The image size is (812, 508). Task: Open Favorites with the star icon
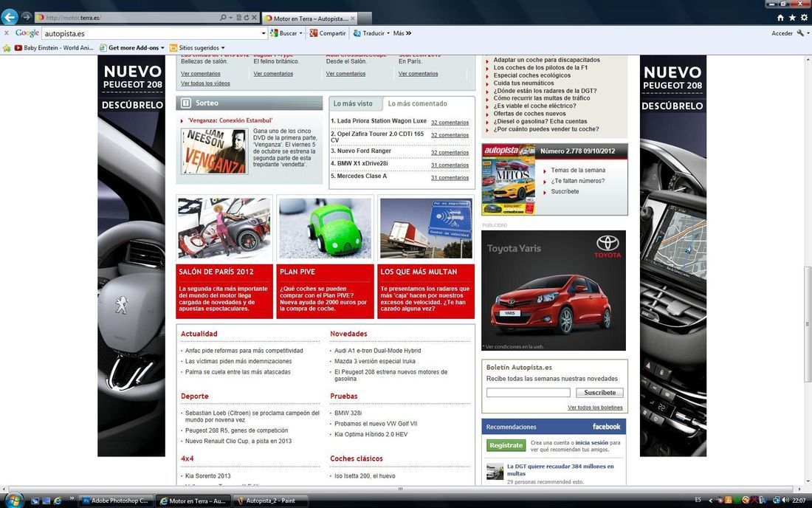(792, 18)
